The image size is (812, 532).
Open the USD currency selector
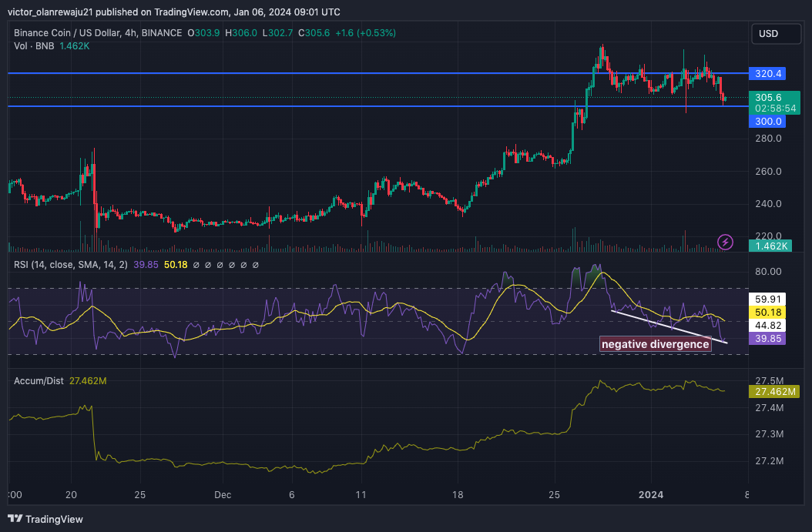click(775, 34)
